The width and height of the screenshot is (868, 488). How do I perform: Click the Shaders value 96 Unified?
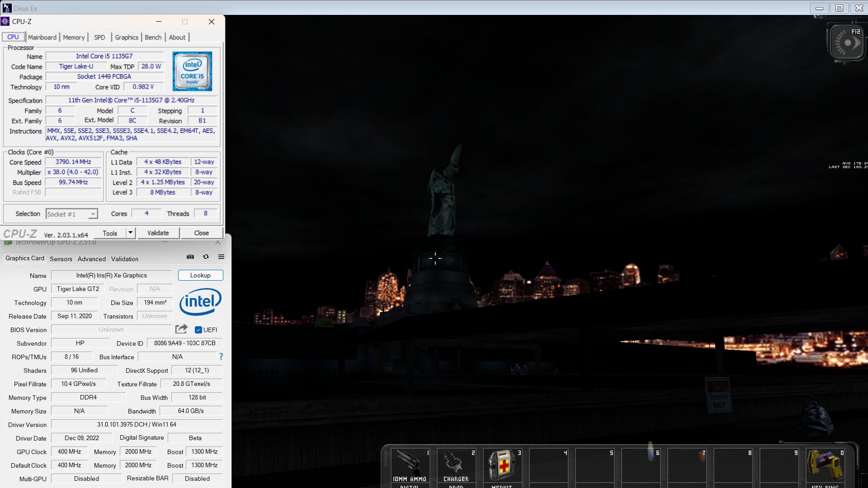pos(84,370)
